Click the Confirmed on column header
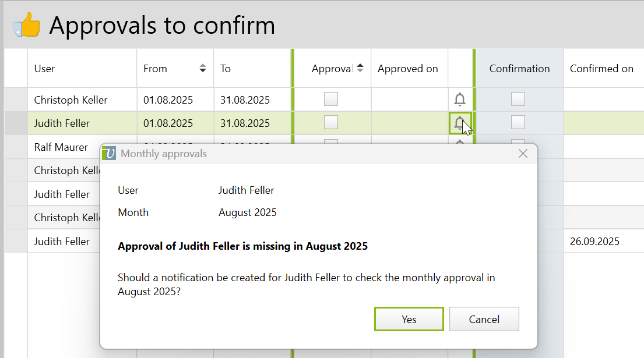This screenshot has width=644, height=358. point(601,68)
